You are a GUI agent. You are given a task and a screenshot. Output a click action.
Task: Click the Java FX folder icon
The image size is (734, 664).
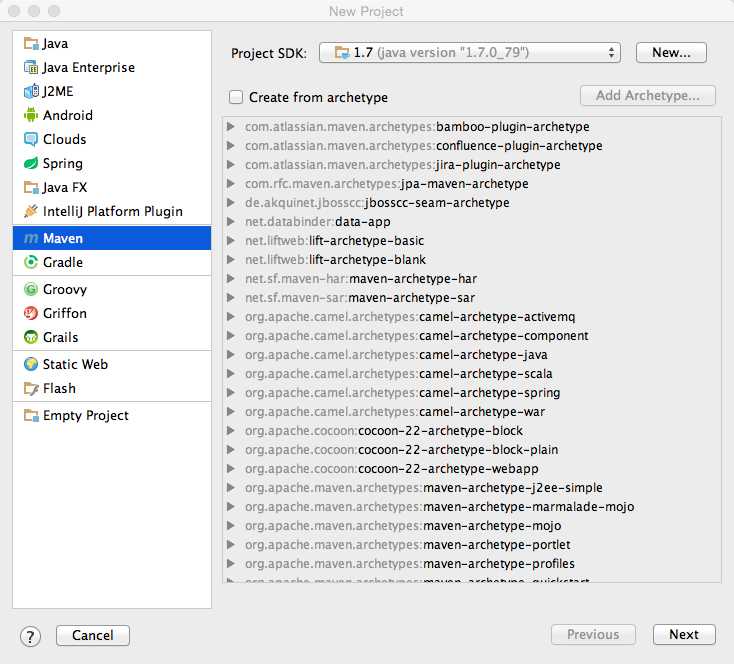coord(31,187)
